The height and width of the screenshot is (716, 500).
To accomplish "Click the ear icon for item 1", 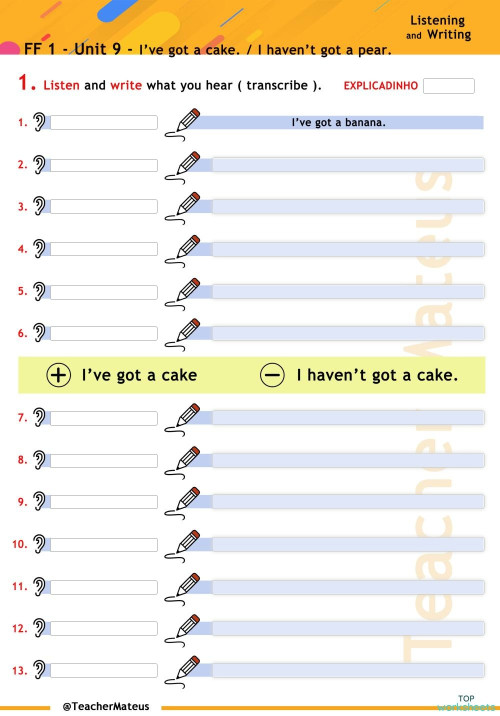I will click(x=39, y=122).
